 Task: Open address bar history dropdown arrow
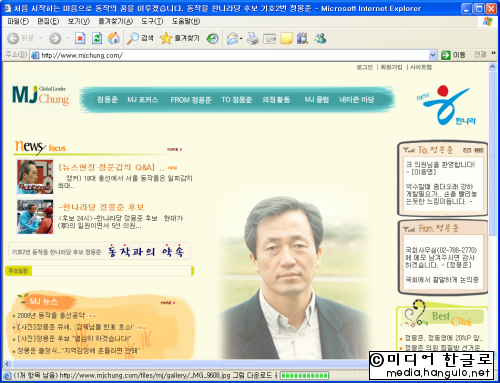[x=432, y=55]
